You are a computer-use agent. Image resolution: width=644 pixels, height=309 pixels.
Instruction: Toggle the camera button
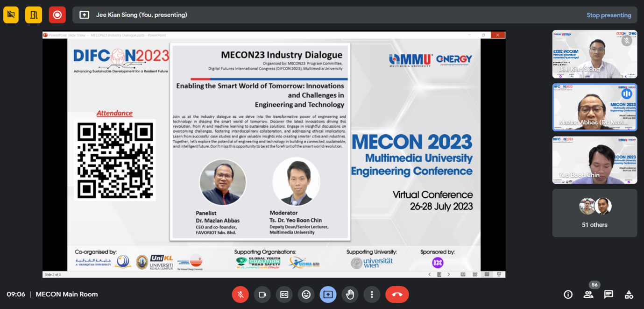(x=262, y=295)
